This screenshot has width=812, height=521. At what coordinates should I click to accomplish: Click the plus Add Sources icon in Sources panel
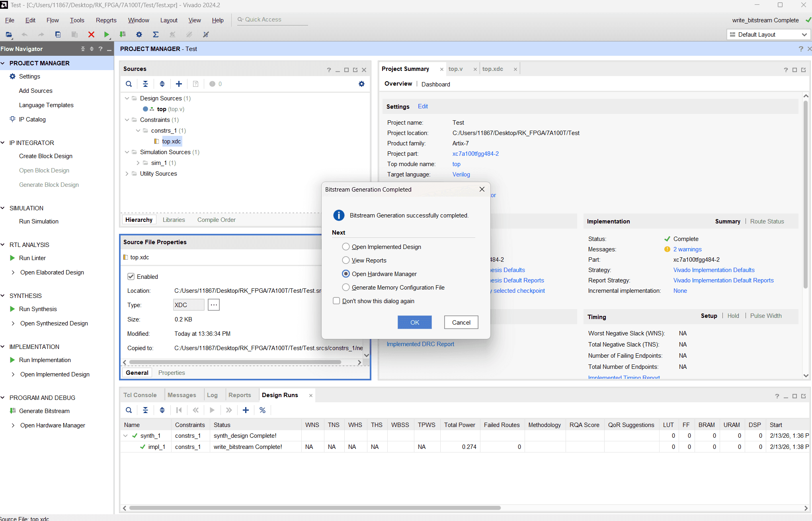click(179, 84)
